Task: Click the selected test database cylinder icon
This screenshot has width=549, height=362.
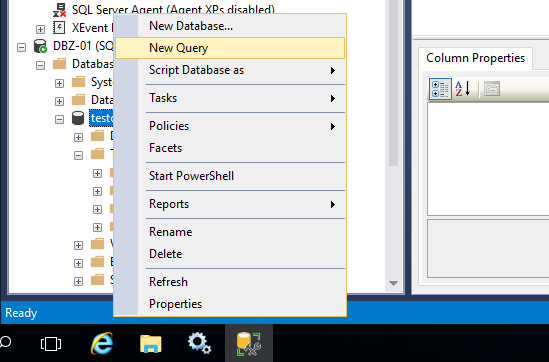Action: tap(78, 118)
